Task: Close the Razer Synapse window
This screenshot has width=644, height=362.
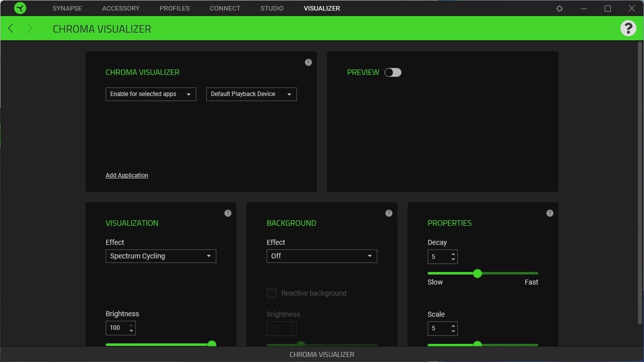Action: pos(632,9)
